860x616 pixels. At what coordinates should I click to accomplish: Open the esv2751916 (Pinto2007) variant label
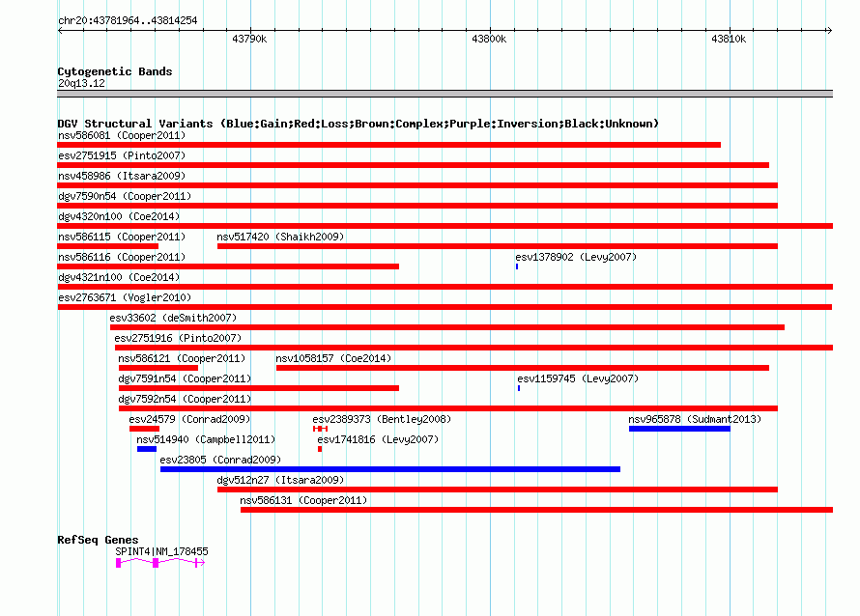point(178,338)
